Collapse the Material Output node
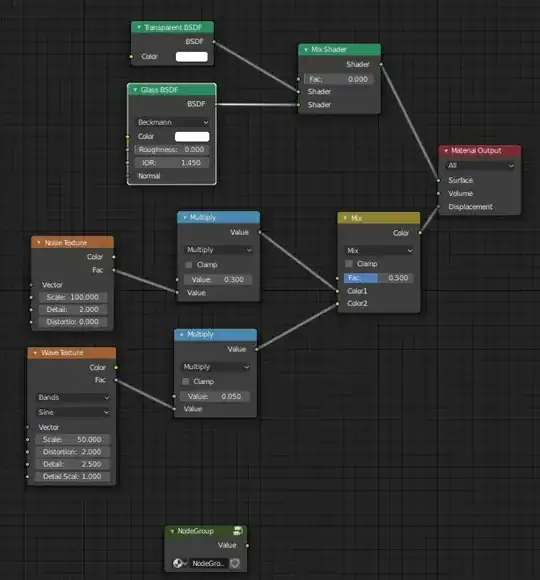The height and width of the screenshot is (580, 540). pyautogui.click(x=446, y=151)
